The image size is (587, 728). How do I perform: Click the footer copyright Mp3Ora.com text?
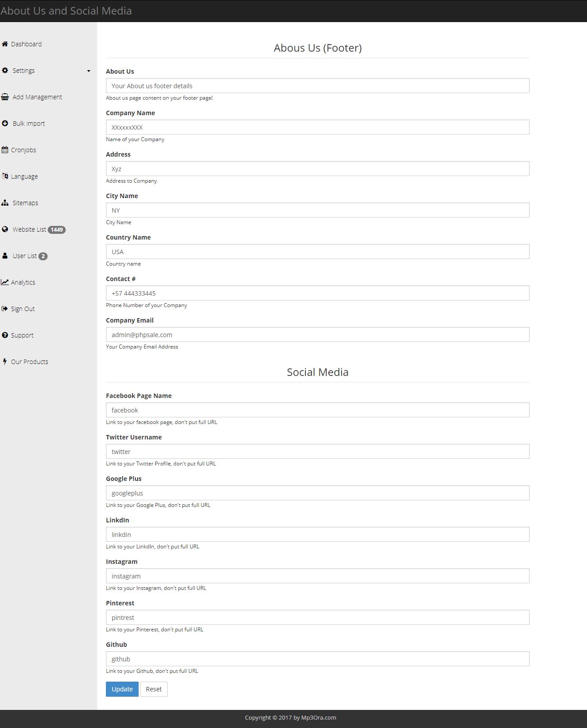290,717
